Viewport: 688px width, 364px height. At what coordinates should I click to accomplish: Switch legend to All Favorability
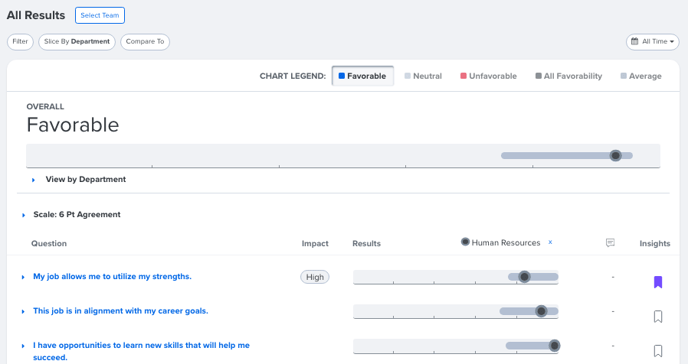[569, 76]
